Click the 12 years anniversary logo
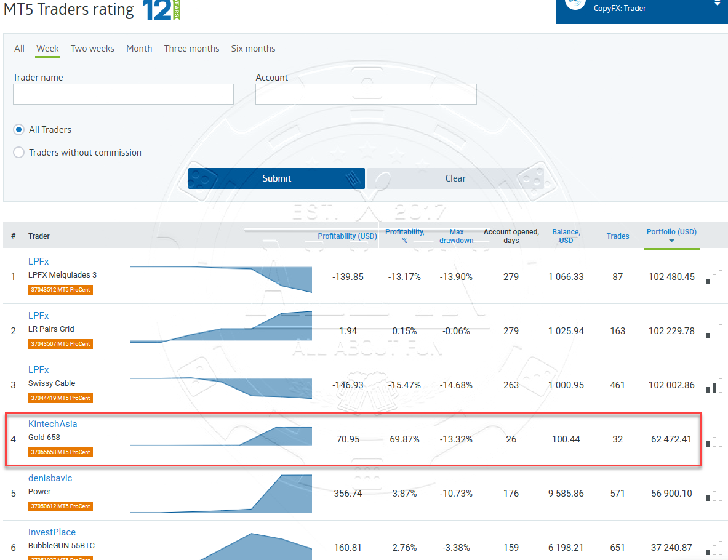The height and width of the screenshot is (560, 728). [x=161, y=10]
